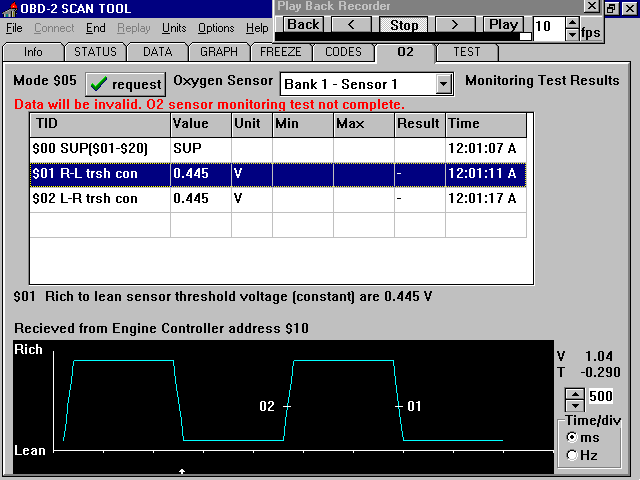Screen dimensions: 640x480
Task: Click the playback position slider bar
Action: [x=400, y=37]
